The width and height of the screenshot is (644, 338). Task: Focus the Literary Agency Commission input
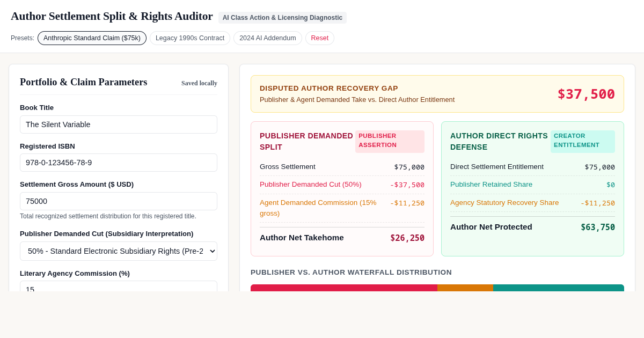[119, 286]
